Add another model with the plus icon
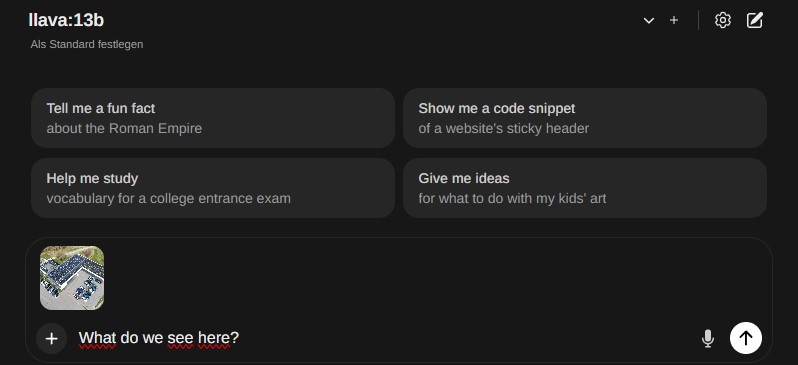 pos(674,20)
